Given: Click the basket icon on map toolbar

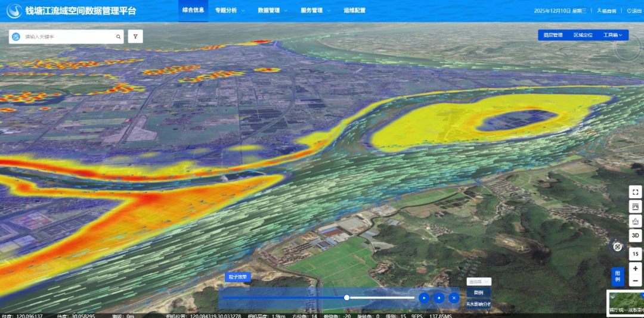Looking at the screenshot, I should 636,221.
